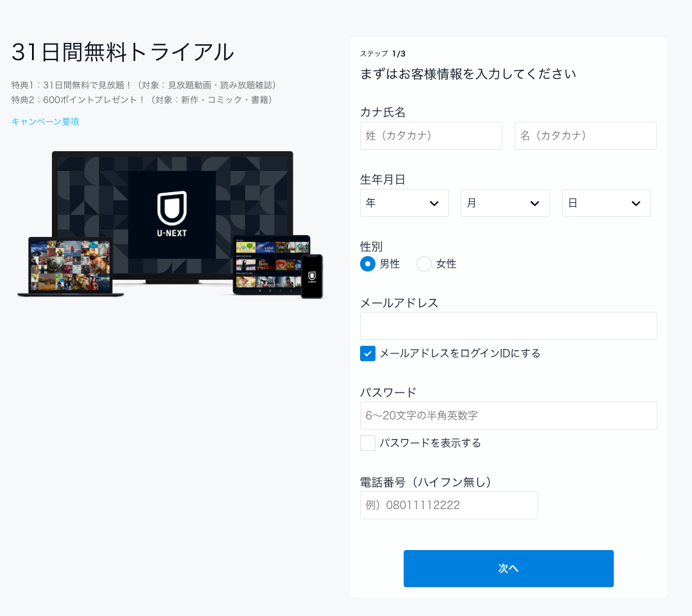Open the 年 birth year dropdown
692x616 pixels.
[404, 203]
